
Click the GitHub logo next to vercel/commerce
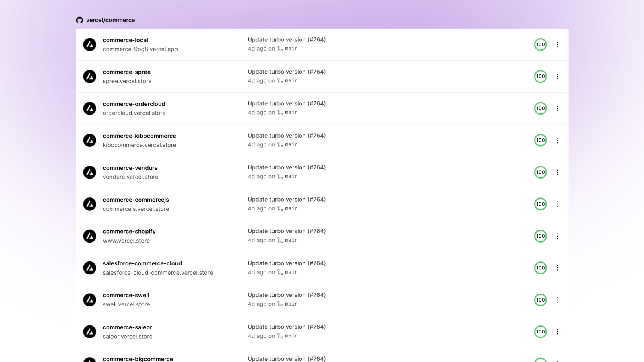click(x=79, y=20)
